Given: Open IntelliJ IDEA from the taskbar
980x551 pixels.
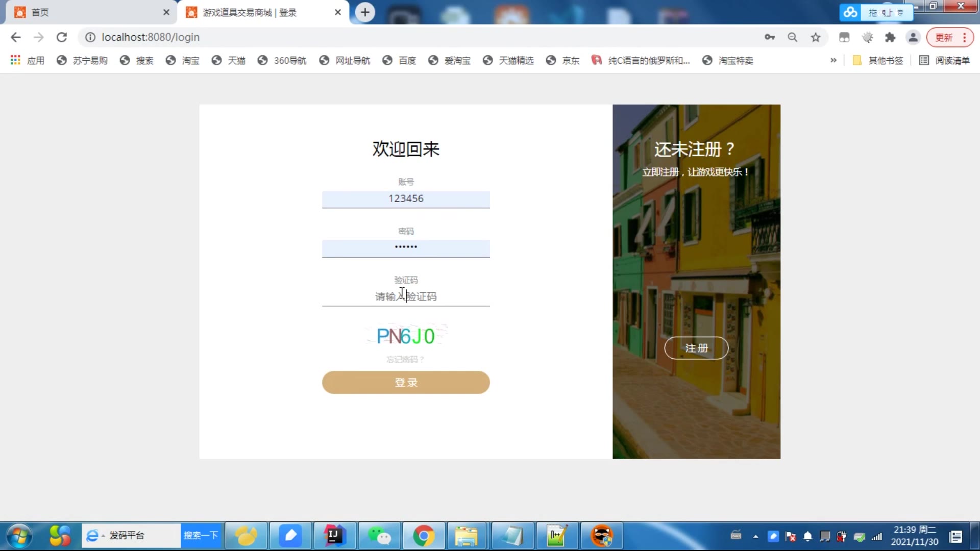Looking at the screenshot, I should (x=334, y=536).
